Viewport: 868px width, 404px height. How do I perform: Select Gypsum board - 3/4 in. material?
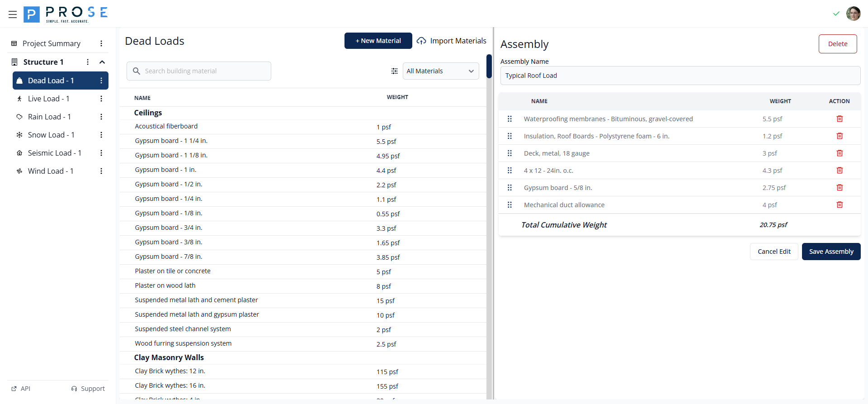point(303,228)
